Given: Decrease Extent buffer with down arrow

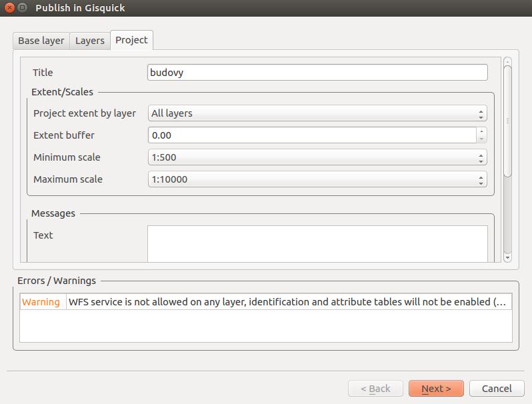Looking at the screenshot, I should point(481,139).
